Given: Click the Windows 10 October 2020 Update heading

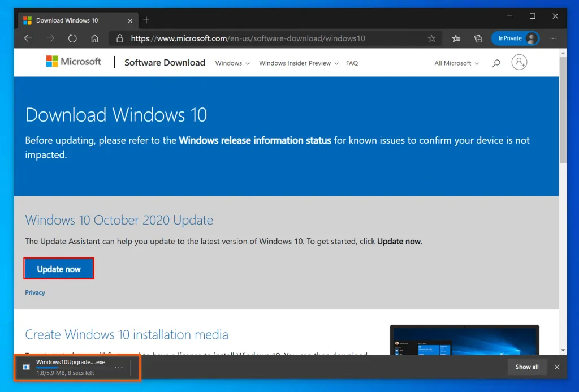Looking at the screenshot, I should click(x=119, y=220).
